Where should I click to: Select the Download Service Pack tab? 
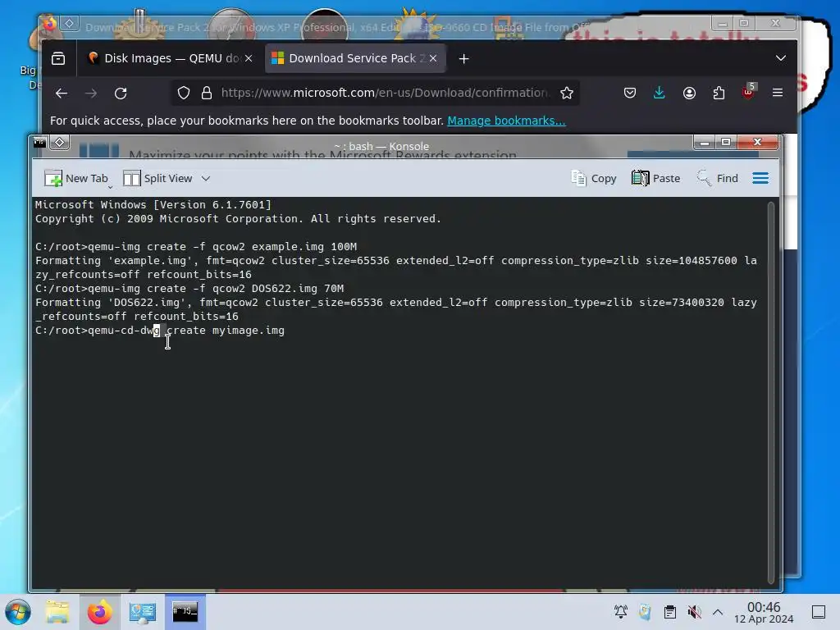354,58
